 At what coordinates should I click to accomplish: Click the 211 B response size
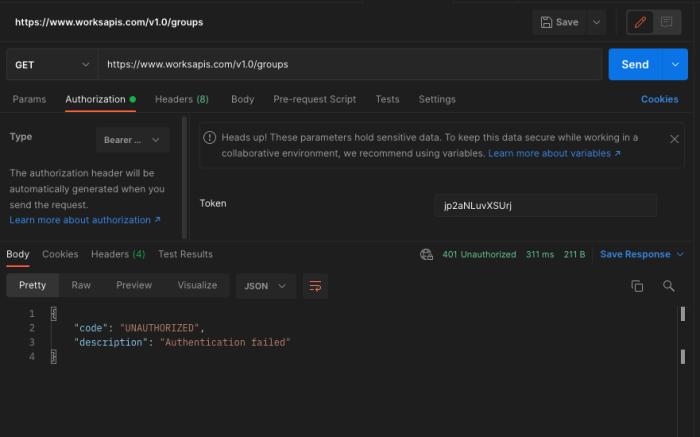coord(574,254)
